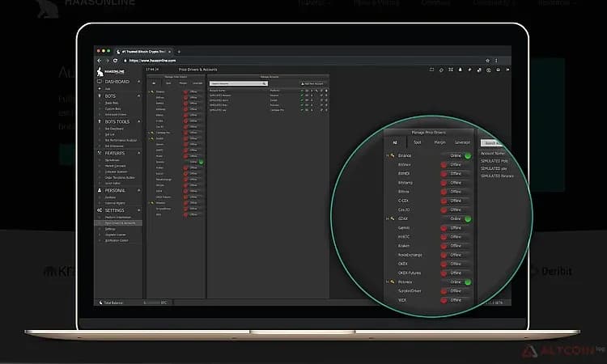Select the All tab in the magnified view
Image resolution: width=607 pixels, height=364 pixels.
tap(395, 142)
